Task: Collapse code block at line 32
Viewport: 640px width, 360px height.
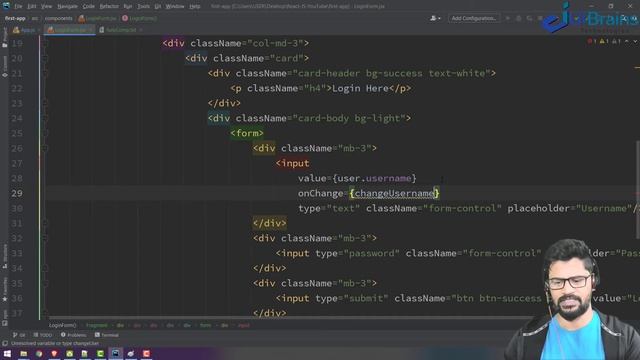Action: point(45,238)
